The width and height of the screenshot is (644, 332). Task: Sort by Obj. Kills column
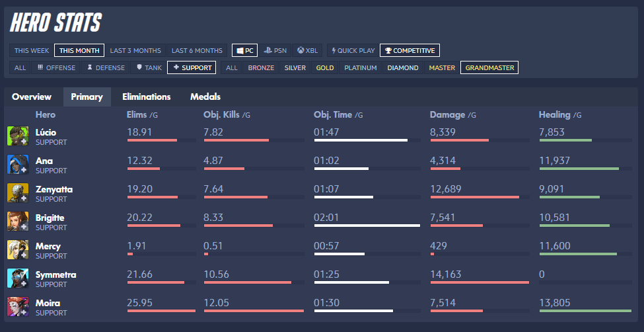click(x=227, y=115)
